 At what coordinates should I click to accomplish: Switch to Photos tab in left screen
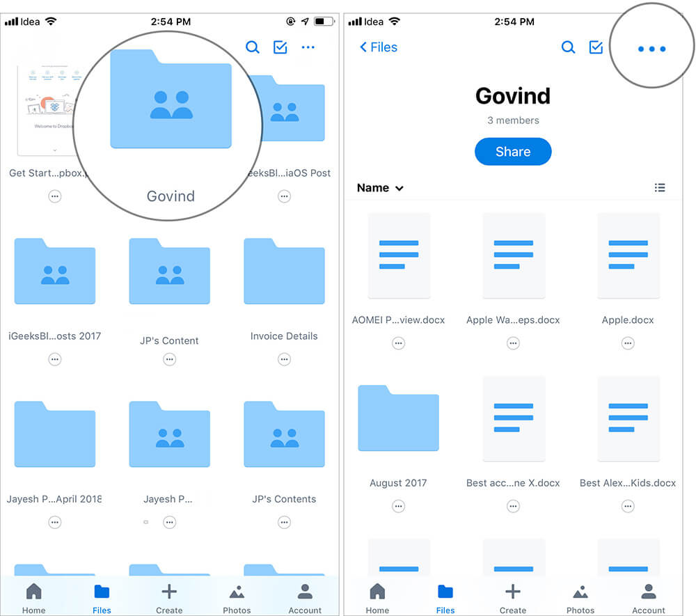(237, 598)
